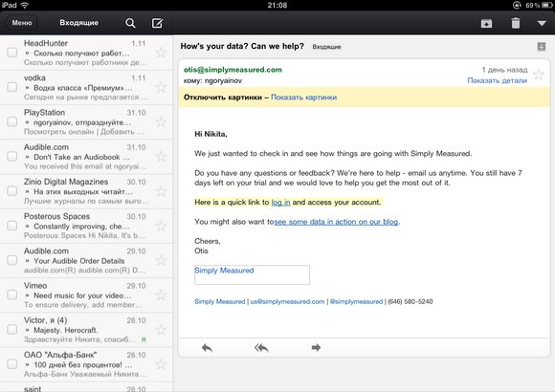Tap the Входящие folder title

[78, 23]
